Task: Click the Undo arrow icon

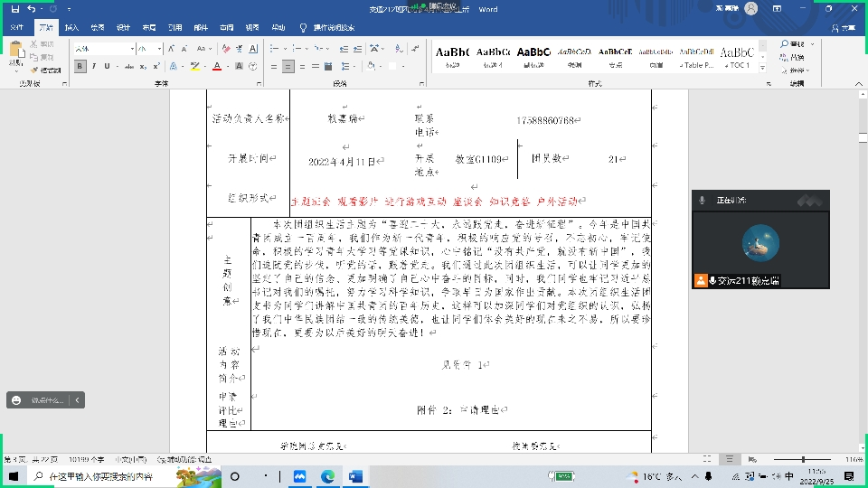Action: [x=33, y=9]
